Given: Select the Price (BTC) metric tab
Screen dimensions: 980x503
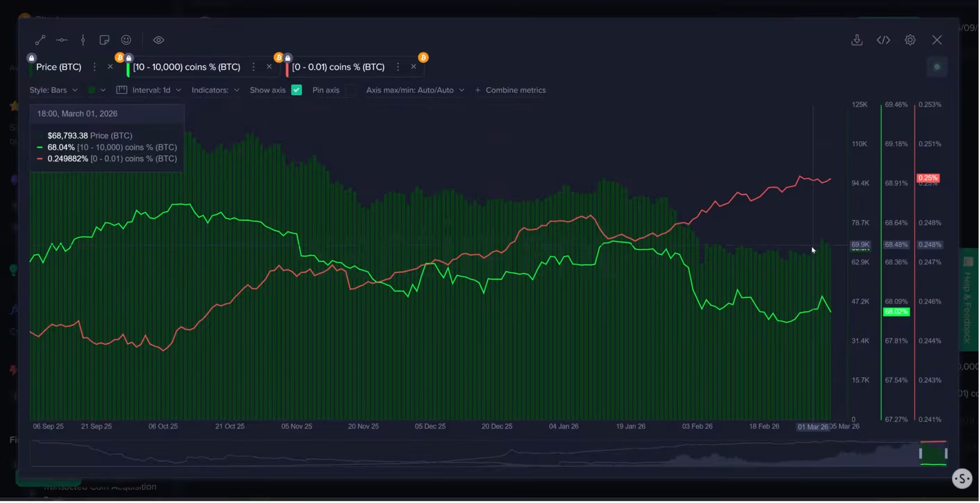Looking at the screenshot, I should (x=59, y=67).
